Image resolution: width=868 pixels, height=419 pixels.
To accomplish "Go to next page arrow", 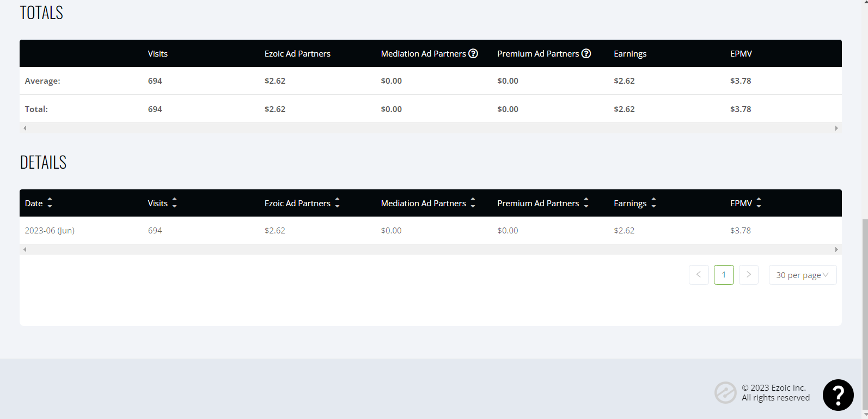I will point(749,275).
